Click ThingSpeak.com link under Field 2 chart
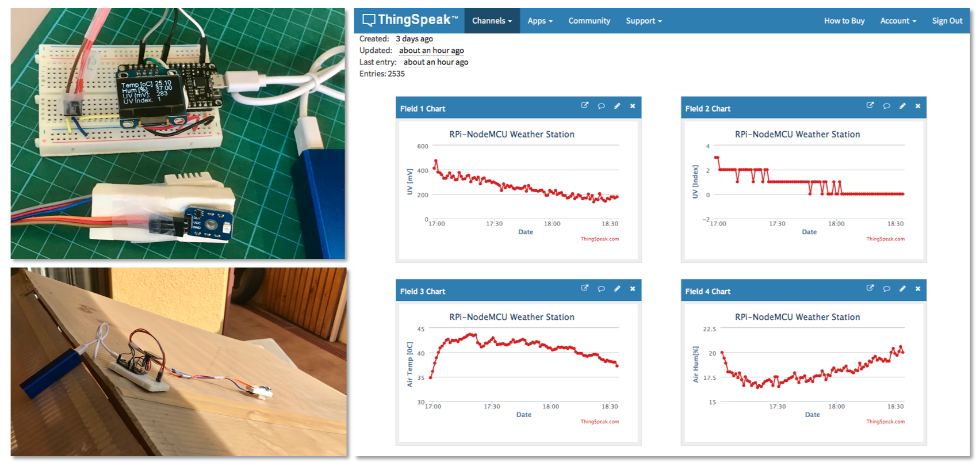Image resolution: width=980 pixels, height=466 pixels. click(x=886, y=239)
